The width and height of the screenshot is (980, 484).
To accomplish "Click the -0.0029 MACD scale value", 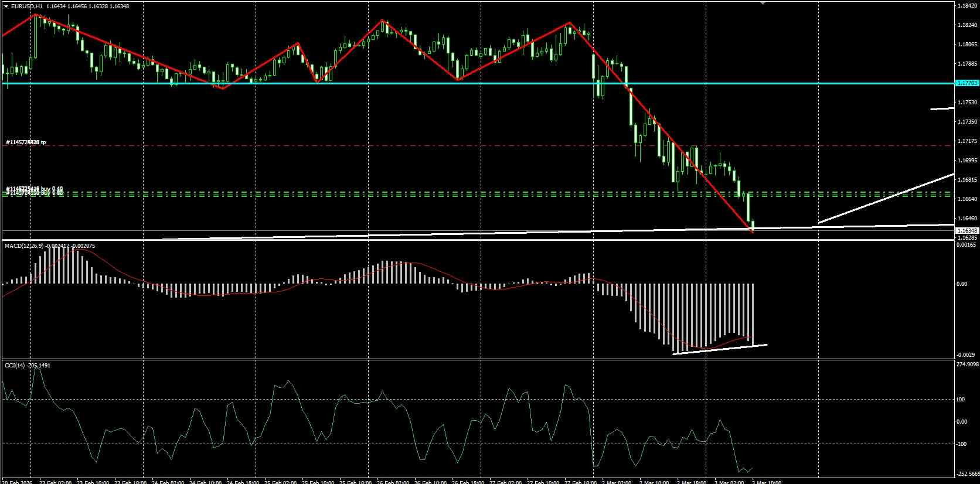I will pyautogui.click(x=967, y=355).
